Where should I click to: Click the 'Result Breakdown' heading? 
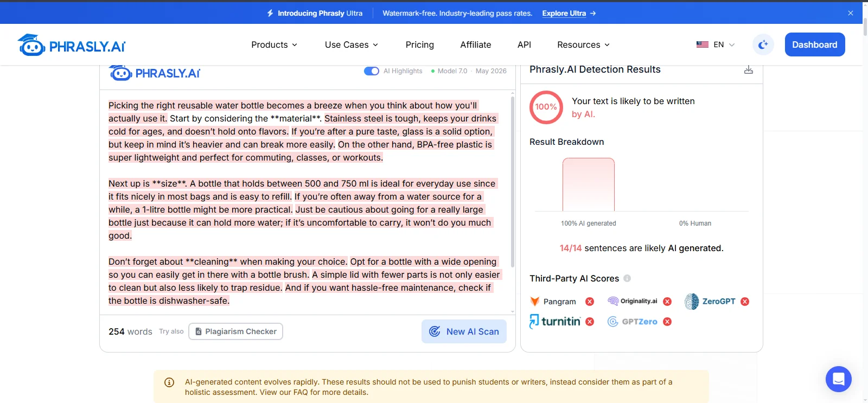click(566, 142)
